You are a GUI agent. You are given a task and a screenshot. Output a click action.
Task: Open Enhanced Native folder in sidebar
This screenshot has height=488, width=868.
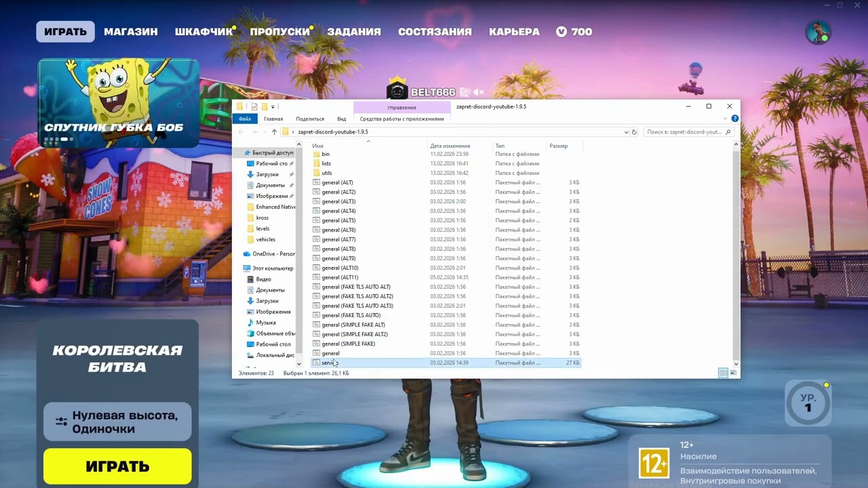(x=271, y=207)
